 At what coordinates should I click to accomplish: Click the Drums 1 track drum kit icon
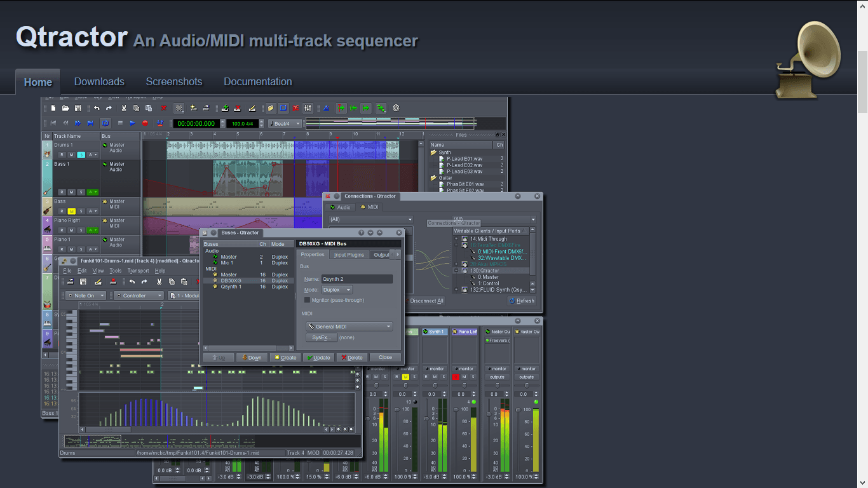pyautogui.click(x=47, y=154)
